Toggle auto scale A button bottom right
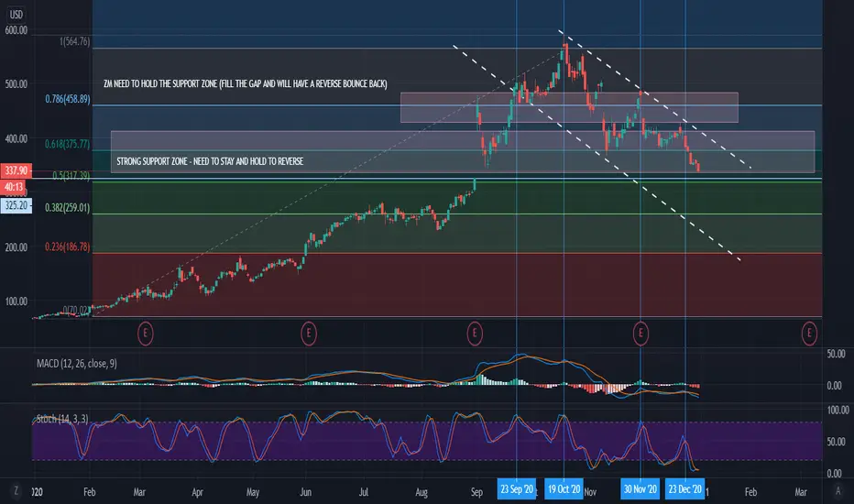 pos(838,491)
